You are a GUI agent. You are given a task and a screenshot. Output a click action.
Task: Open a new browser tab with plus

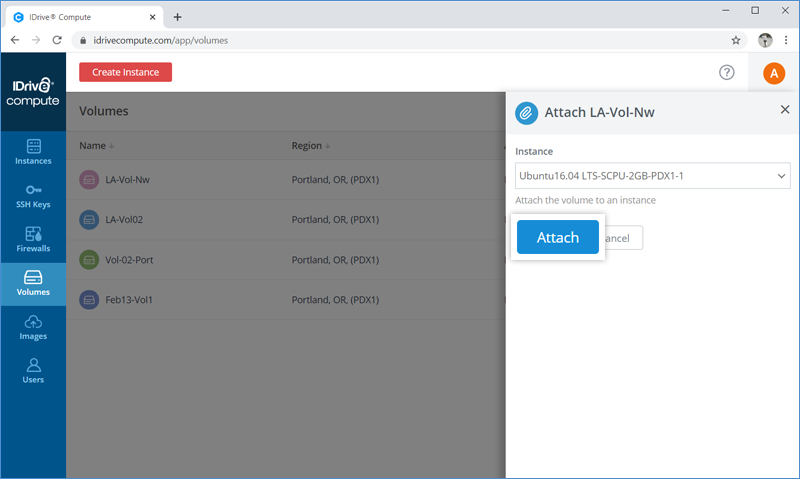tap(177, 17)
